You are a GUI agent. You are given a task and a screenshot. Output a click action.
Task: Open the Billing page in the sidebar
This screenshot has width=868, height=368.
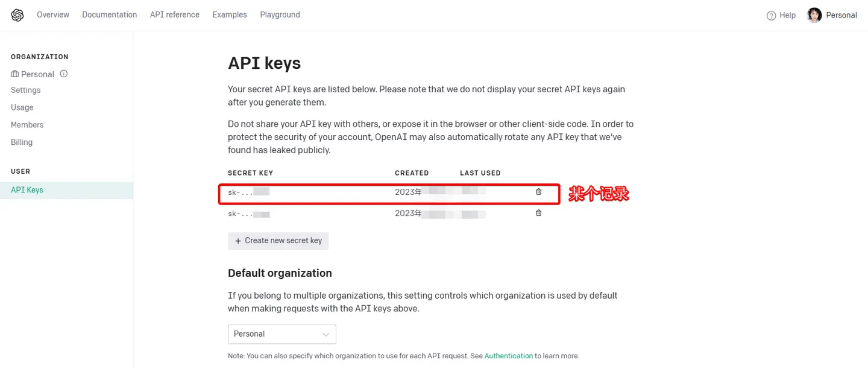coord(21,142)
